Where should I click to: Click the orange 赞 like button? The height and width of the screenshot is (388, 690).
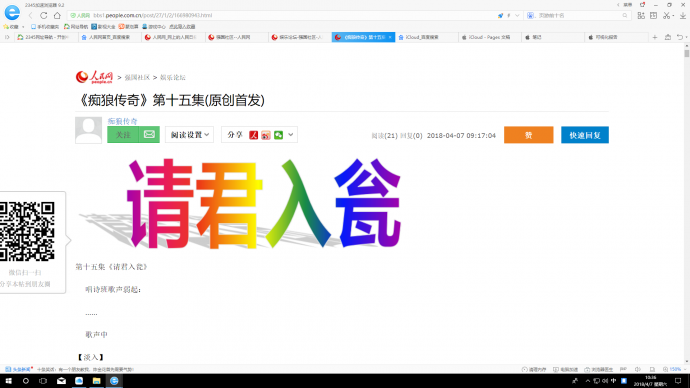coord(529,135)
